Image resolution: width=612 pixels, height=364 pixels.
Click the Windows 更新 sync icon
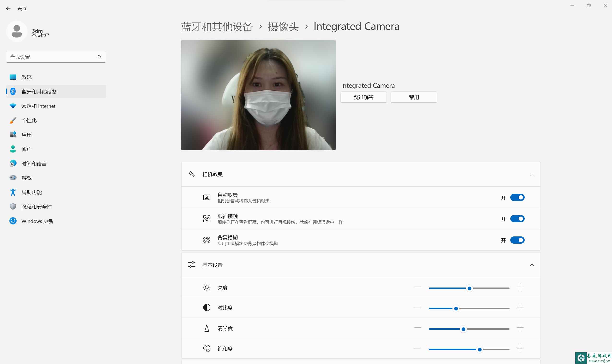[x=13, y=221]
